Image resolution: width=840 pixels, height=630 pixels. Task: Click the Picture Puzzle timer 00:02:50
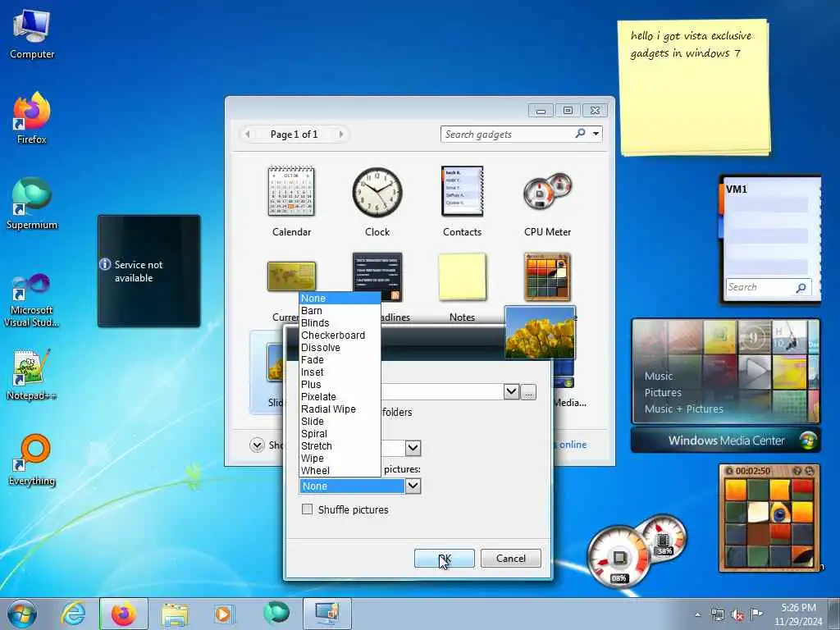pos(753,471)
